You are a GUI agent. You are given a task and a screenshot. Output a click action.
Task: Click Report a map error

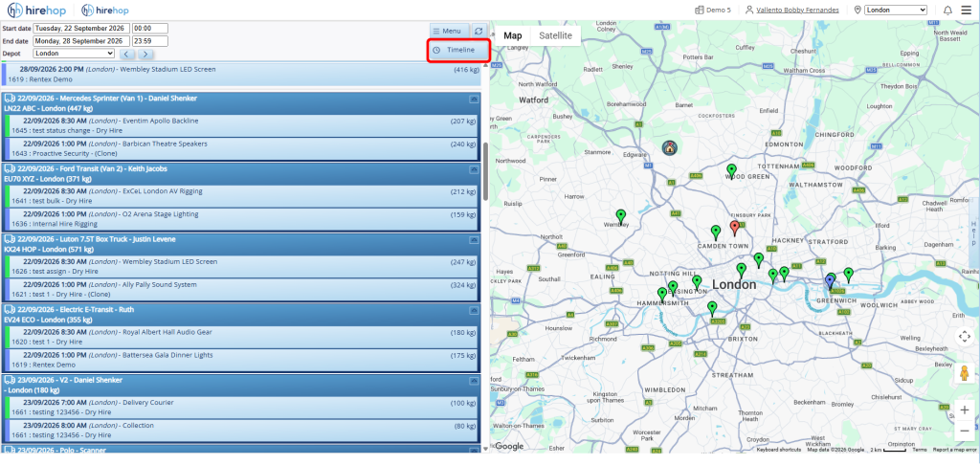(954, 450)
